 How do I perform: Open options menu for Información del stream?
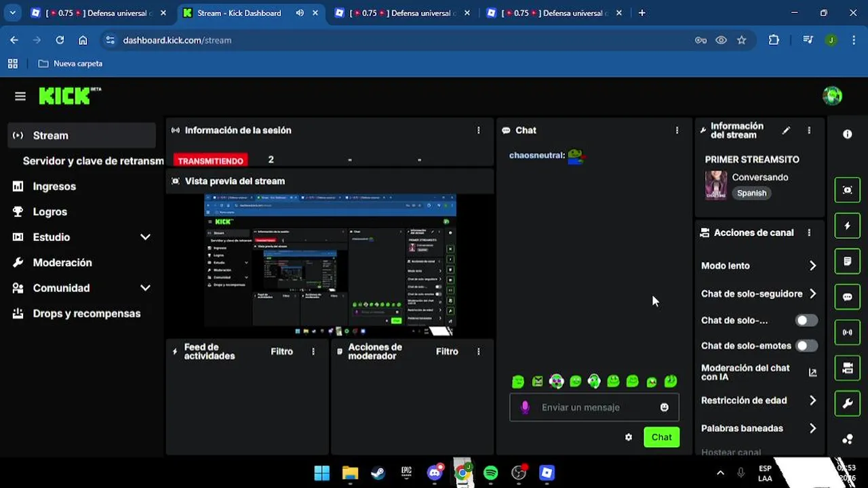809,130
